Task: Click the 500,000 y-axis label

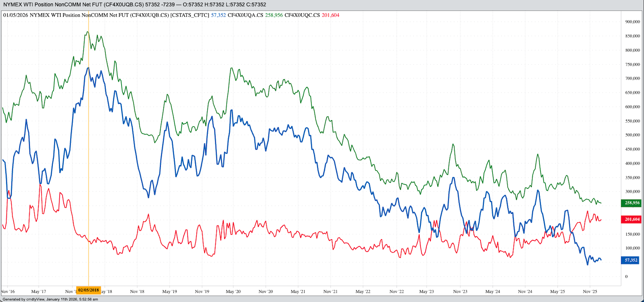Action: point(632,135)
